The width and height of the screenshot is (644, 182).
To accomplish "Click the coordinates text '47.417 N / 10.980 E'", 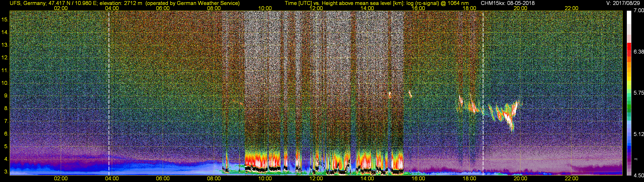I will (72, 3).
